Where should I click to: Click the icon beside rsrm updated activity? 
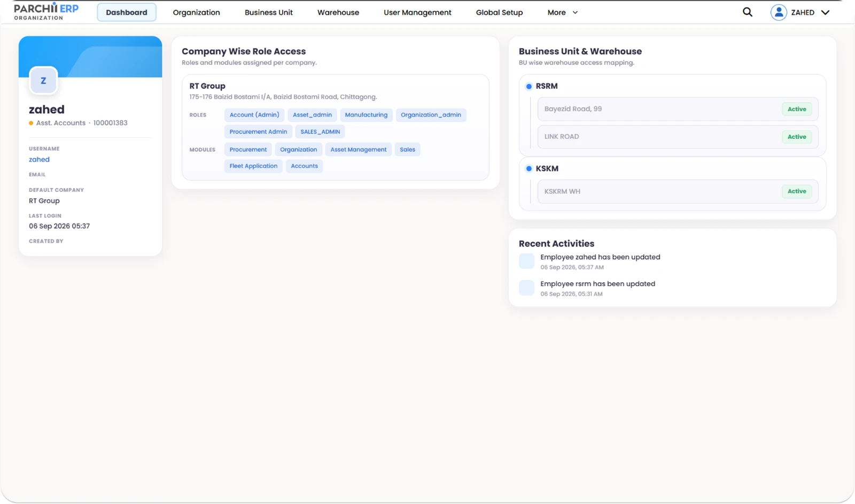[x=526, y=288]
